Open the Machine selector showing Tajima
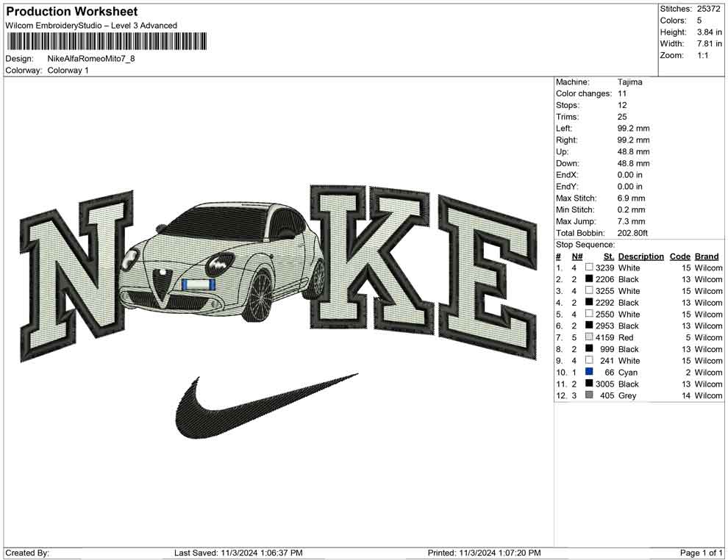The image size is (728, 560). (x=629, y=82)
